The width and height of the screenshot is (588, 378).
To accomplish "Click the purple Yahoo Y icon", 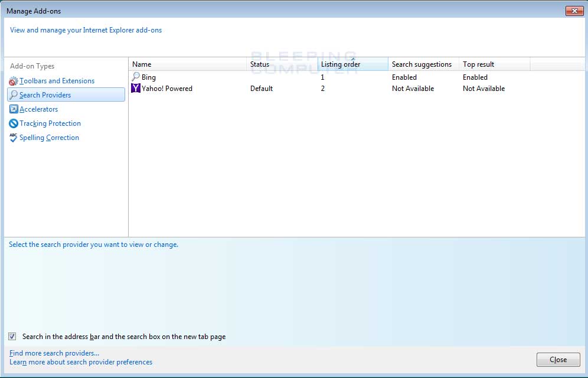I will 136,89.
